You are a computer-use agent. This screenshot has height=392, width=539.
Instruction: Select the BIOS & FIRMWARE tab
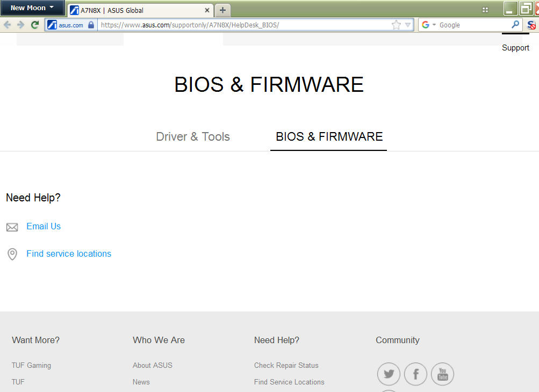click(x=329, y=137)
